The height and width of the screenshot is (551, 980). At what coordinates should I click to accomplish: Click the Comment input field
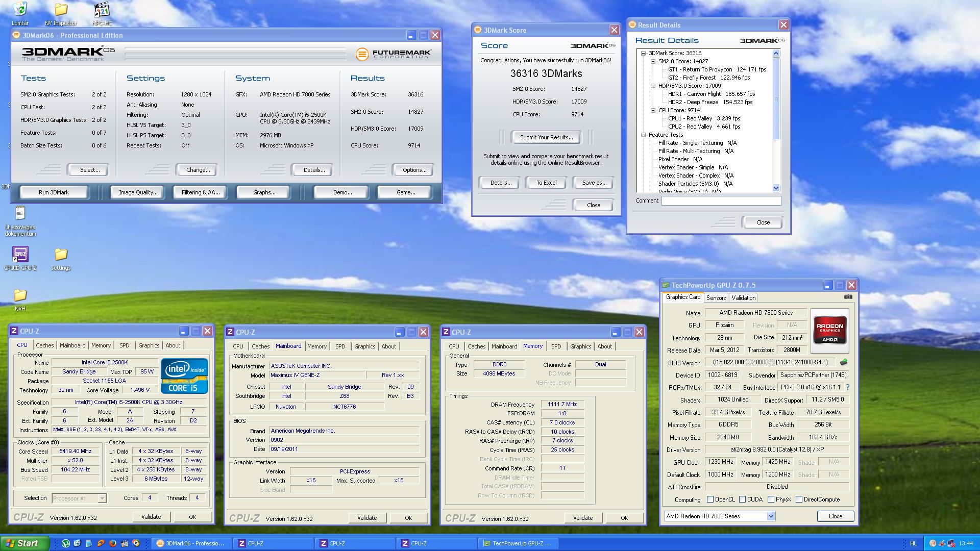pyautogui.click(x=721, y=201)
